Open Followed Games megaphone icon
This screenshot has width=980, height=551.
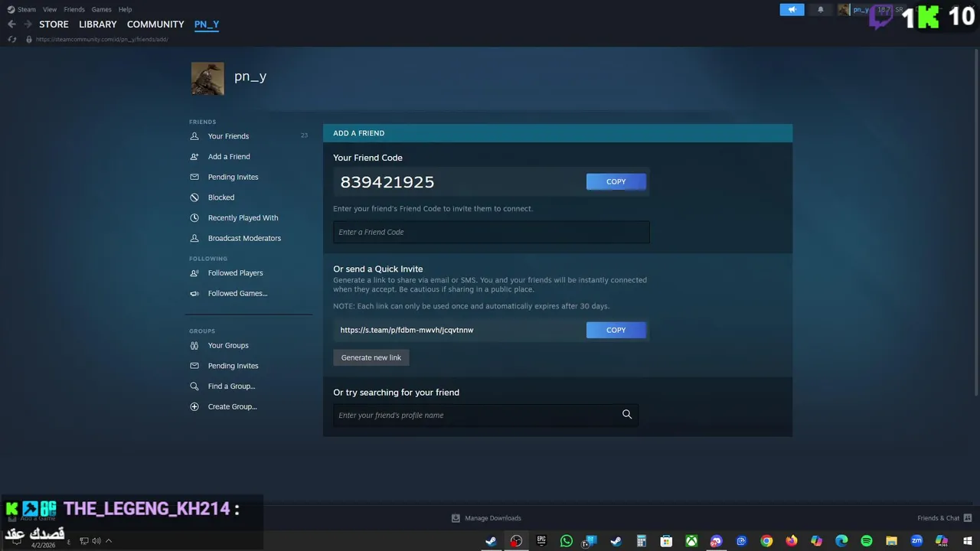[x=194, y=293]
